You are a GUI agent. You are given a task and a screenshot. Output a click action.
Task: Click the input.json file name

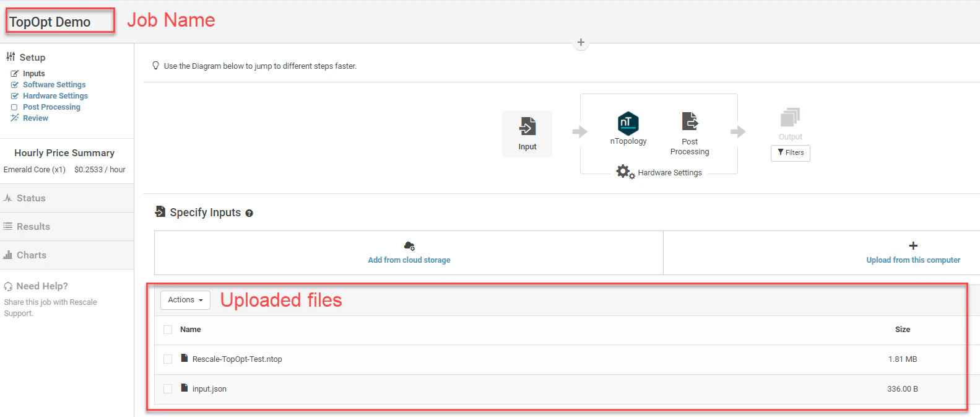209,389
